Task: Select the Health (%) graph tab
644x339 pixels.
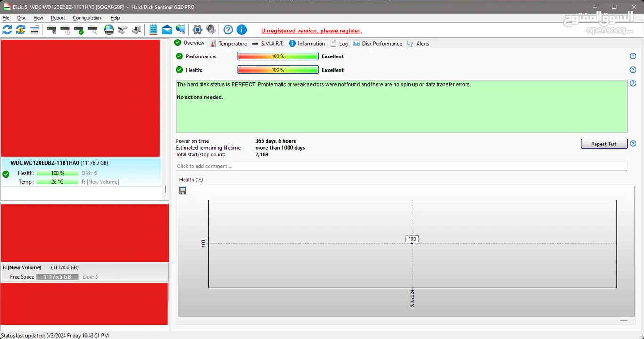Action: coord(191,179)
